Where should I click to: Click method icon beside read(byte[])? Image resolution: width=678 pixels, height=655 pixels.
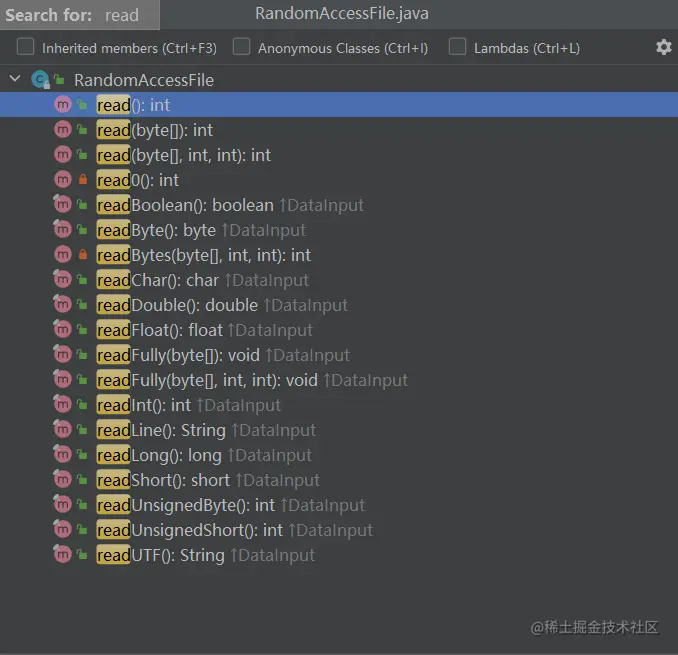pyautogui.click(x=63, y=129)
